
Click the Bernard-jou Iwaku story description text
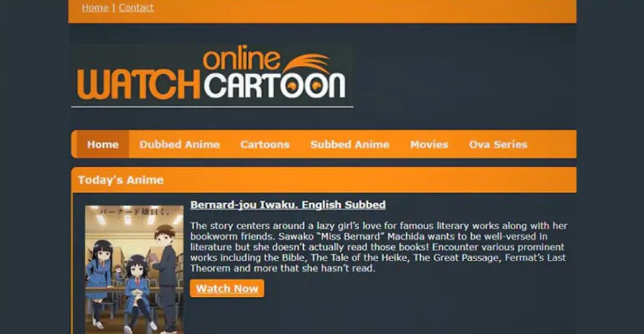tap(378, 247)
